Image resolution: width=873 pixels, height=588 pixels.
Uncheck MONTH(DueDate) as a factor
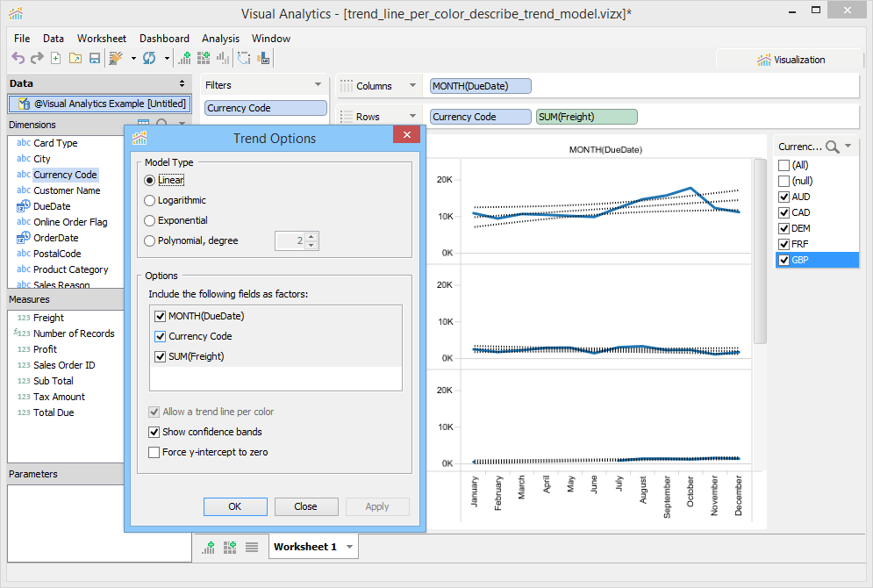[x=161, y=316]
